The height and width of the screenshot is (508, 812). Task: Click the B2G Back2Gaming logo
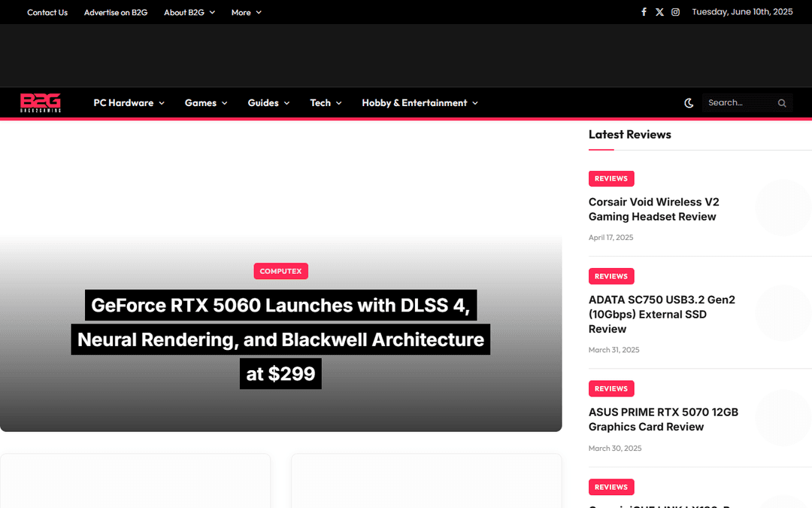coord(41,102)
